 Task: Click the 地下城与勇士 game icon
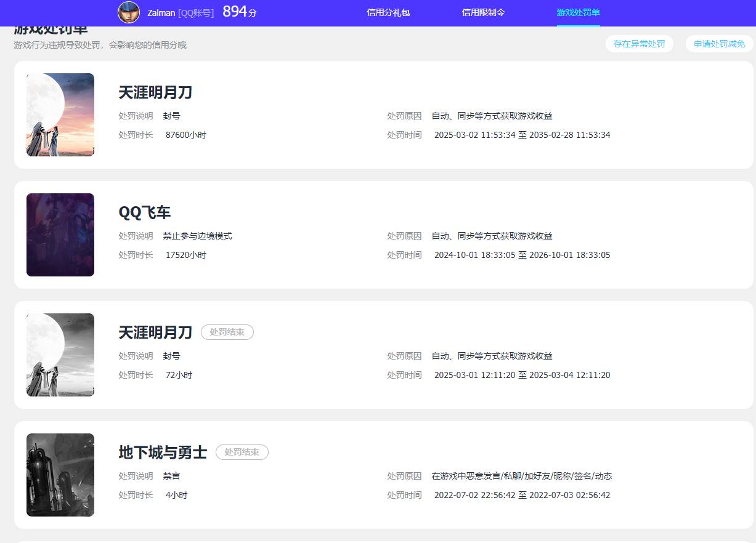click(x=60, y=475)
